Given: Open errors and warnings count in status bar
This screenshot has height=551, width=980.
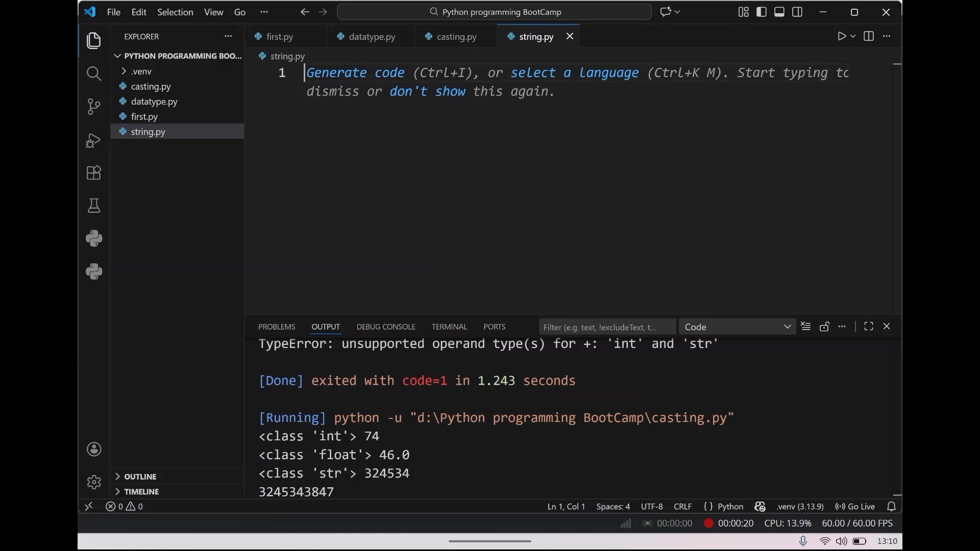Looking at the screenshot, I should [x=124, y=507].
